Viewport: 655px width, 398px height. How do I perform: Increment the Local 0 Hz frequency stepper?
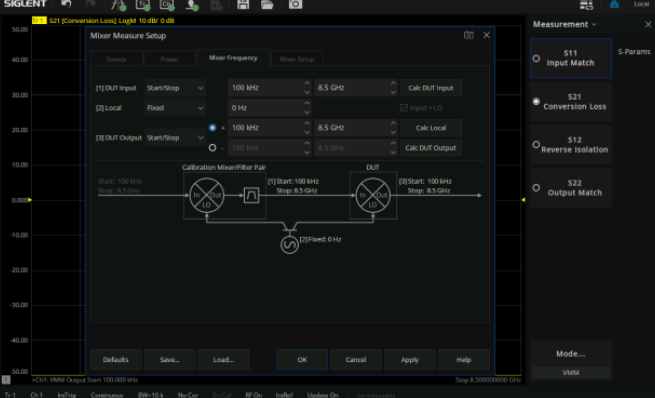pos(307,103)
